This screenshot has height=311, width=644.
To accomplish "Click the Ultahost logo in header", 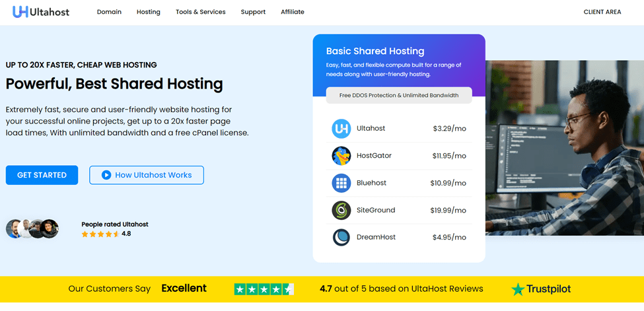I will click(x=41, y=12).
